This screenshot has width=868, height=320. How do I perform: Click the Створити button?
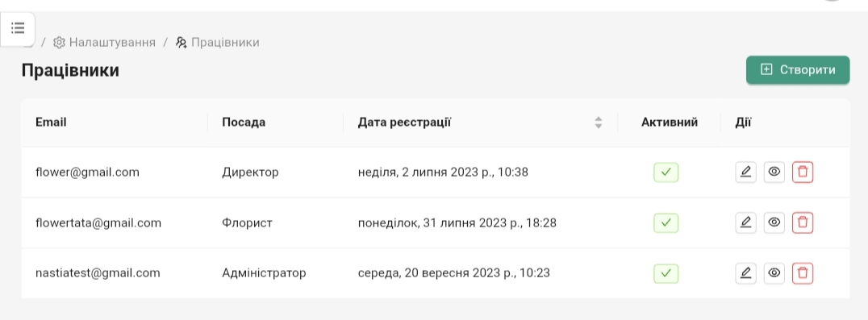[x=798, y=69]
